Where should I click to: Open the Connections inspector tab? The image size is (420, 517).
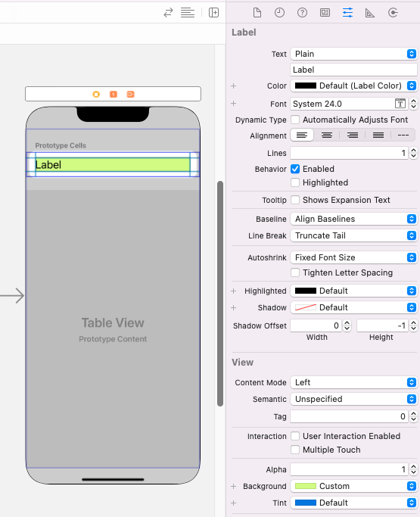point(393,13)
